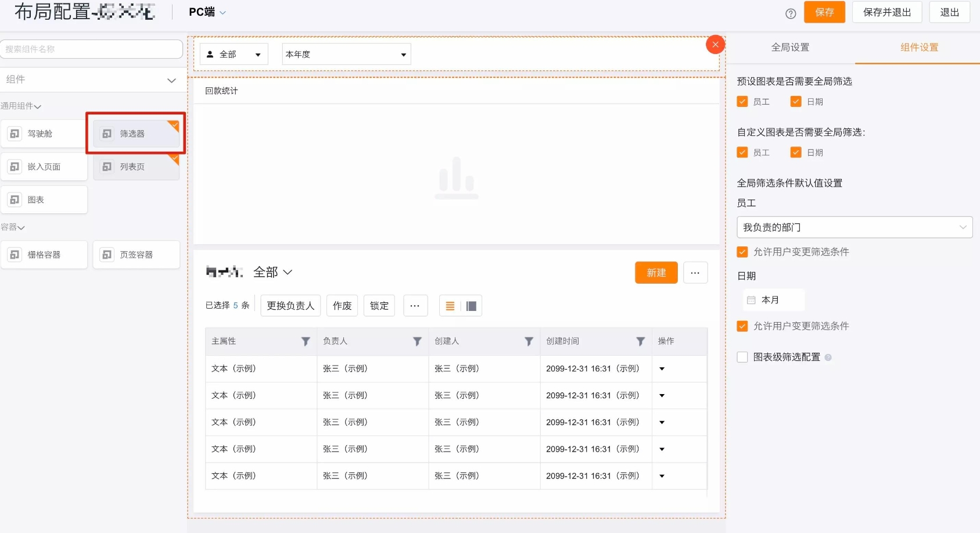Open the 全部 employee filter dropdown

(234, 54)
